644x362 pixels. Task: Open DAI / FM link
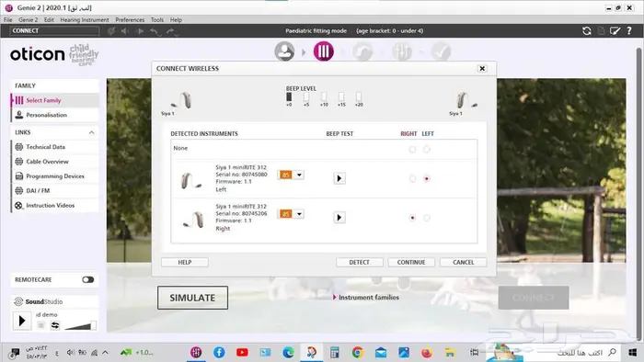coord(38,190)
